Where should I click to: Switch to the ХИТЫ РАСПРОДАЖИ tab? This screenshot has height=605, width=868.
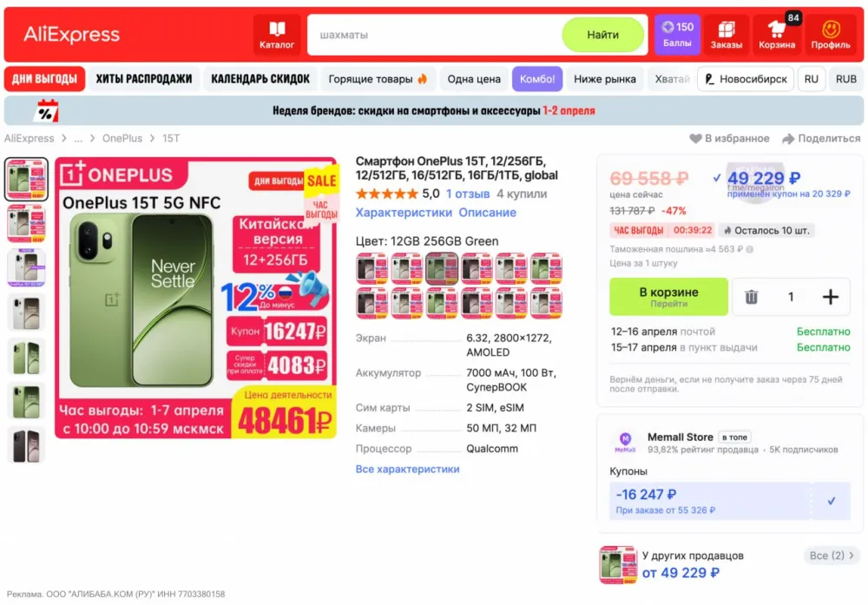coord(144,79)
